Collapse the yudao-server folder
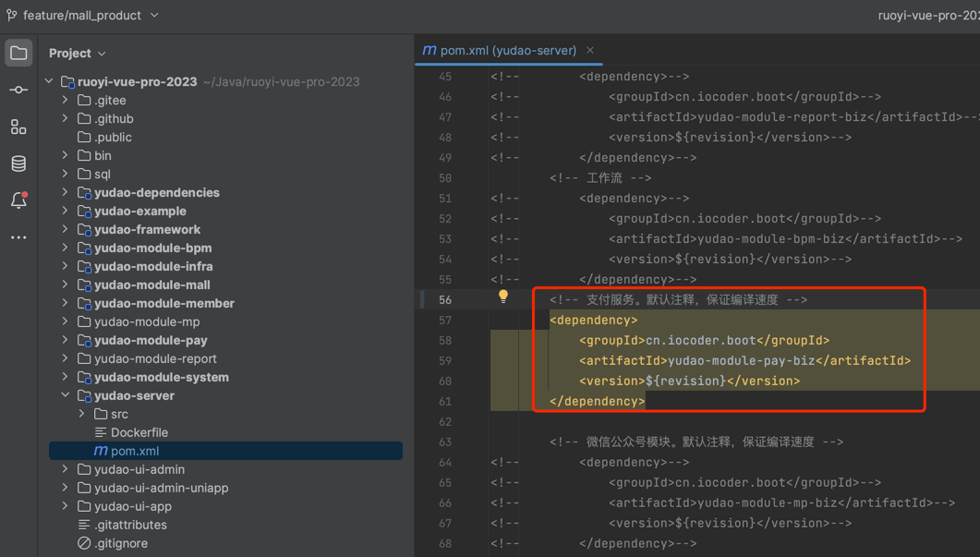Image resolution: width=980 pixels, height=557 pixels. (66, 395)
